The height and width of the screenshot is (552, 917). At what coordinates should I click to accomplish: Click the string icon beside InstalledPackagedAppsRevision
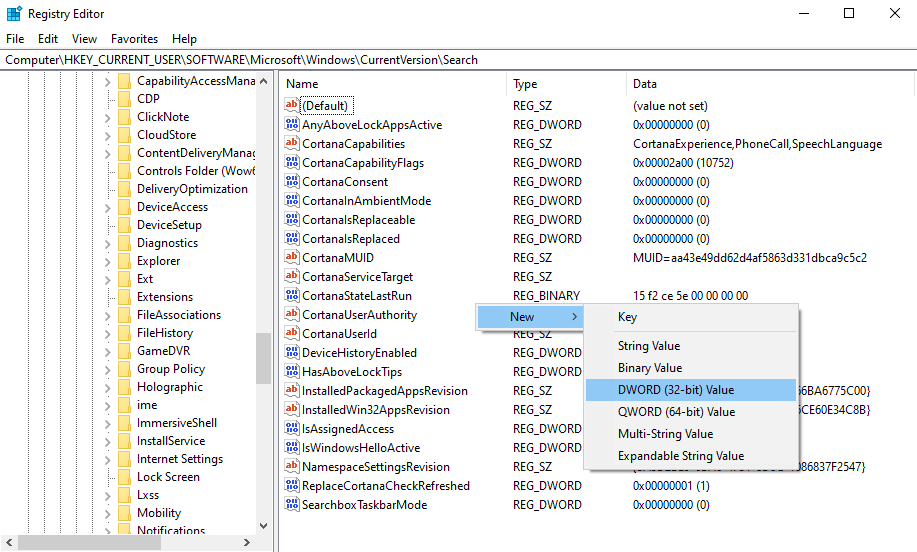point(291,390)
